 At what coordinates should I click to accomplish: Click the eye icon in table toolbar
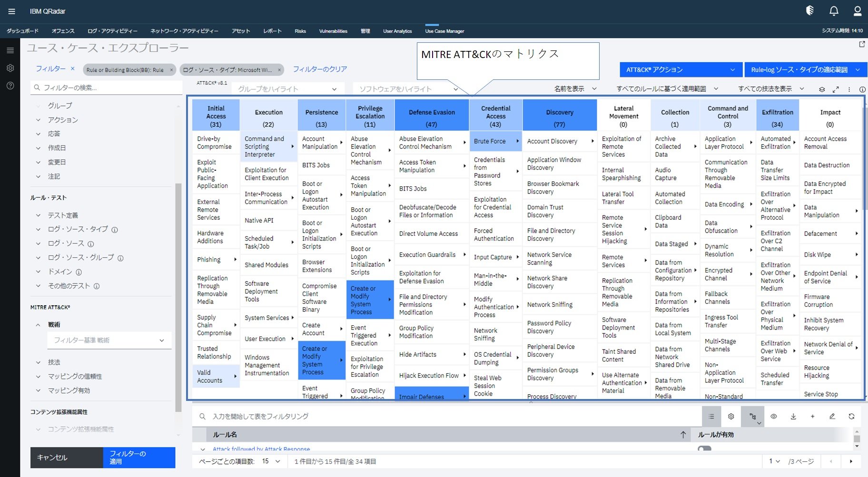click(774, 417)
